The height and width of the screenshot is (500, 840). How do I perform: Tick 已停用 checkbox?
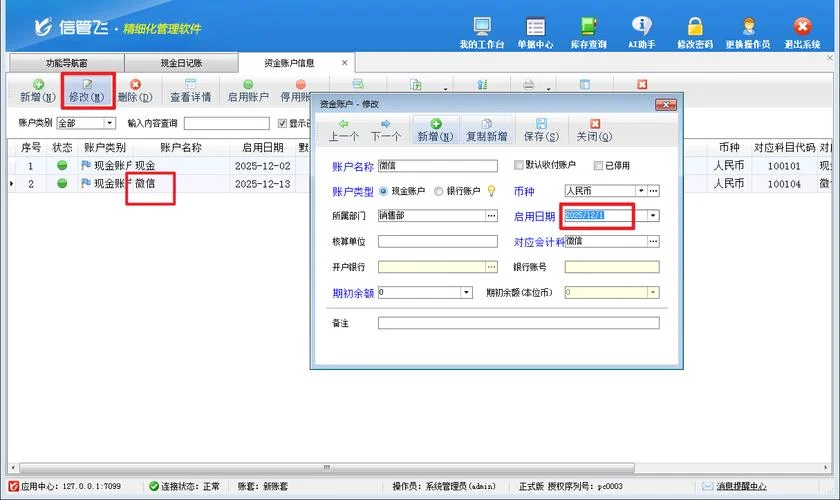tap(598, 166)
